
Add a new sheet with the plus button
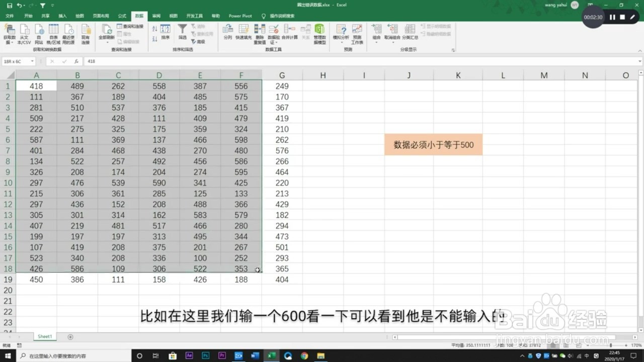tap(70, 336)
